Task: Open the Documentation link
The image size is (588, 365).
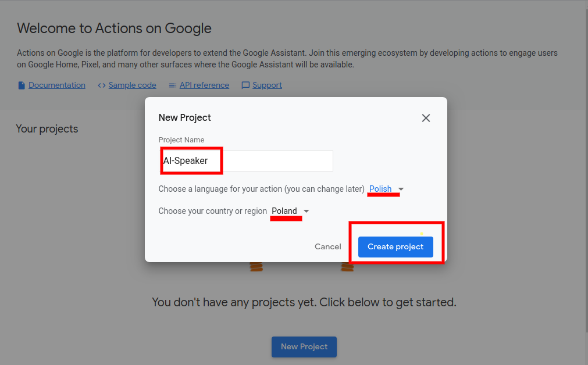Action: (x=57, y=85)
